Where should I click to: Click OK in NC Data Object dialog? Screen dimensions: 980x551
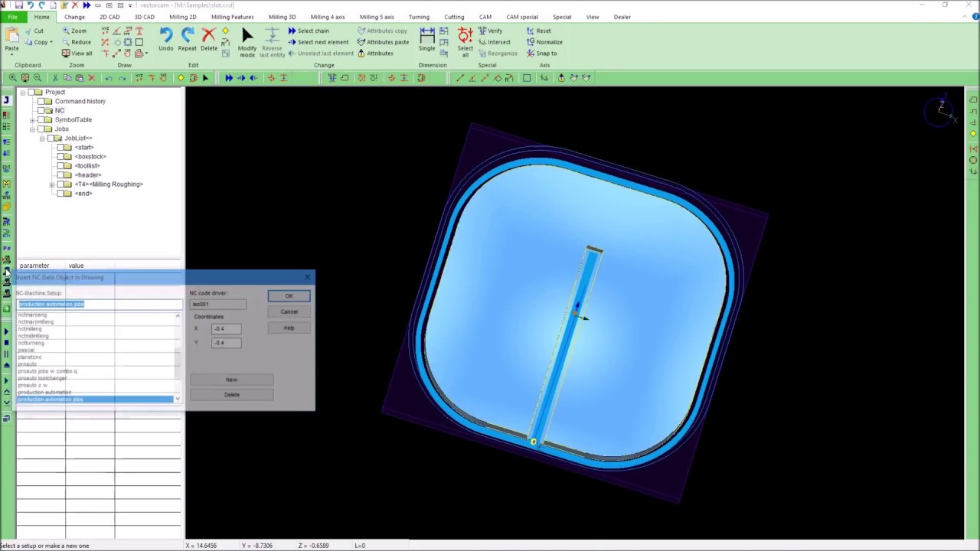289,296
